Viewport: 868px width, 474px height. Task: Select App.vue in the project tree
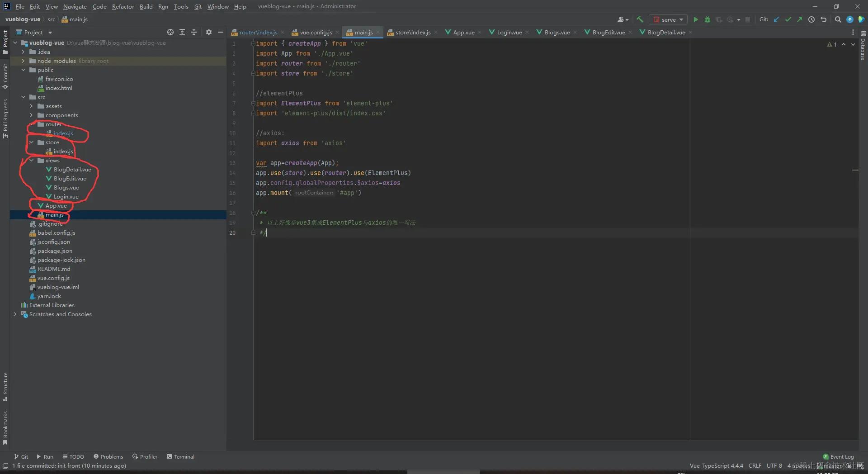tap(56, 206)
